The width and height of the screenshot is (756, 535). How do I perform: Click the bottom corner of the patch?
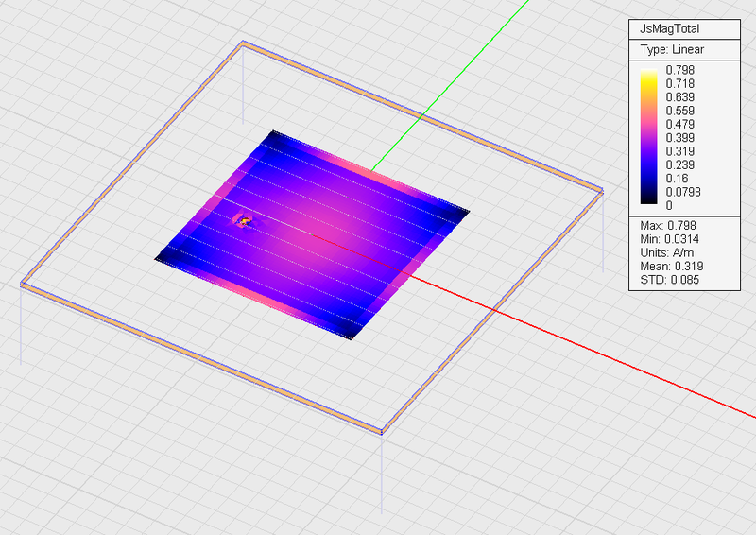click(x=351, y=338)
